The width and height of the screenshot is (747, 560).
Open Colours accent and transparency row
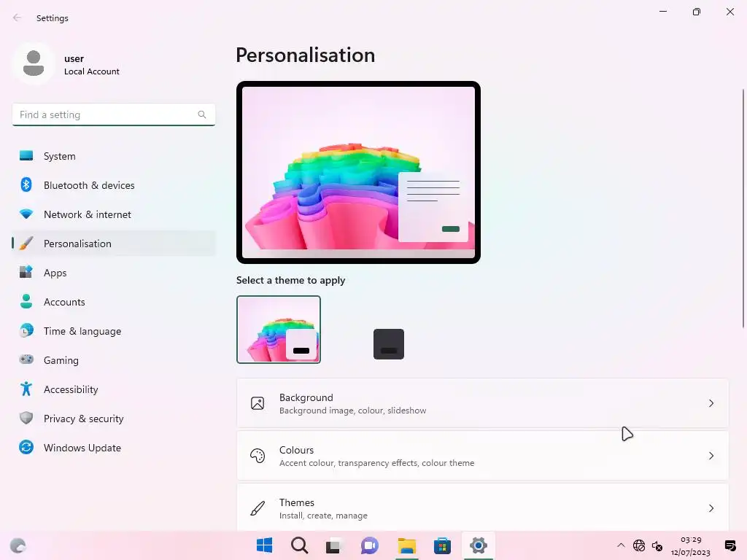pos(483,456)
